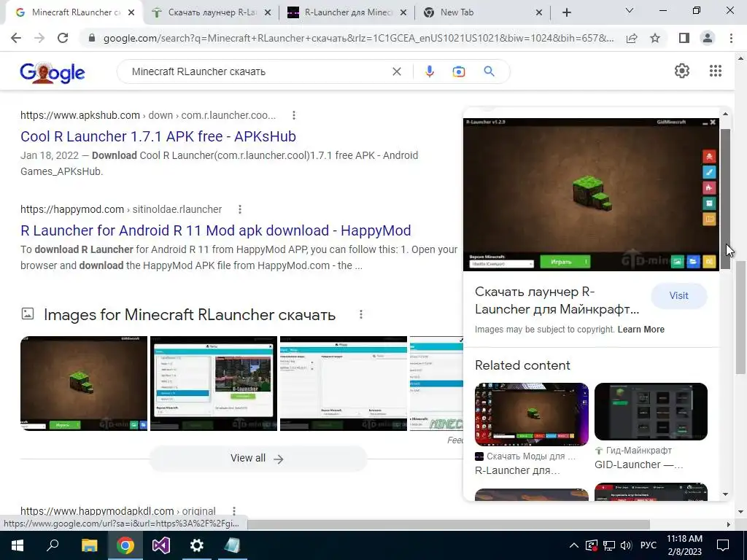Viewport: 747px width, 560px height.
Task: Open options for HappyMod result
Action: 240,209
